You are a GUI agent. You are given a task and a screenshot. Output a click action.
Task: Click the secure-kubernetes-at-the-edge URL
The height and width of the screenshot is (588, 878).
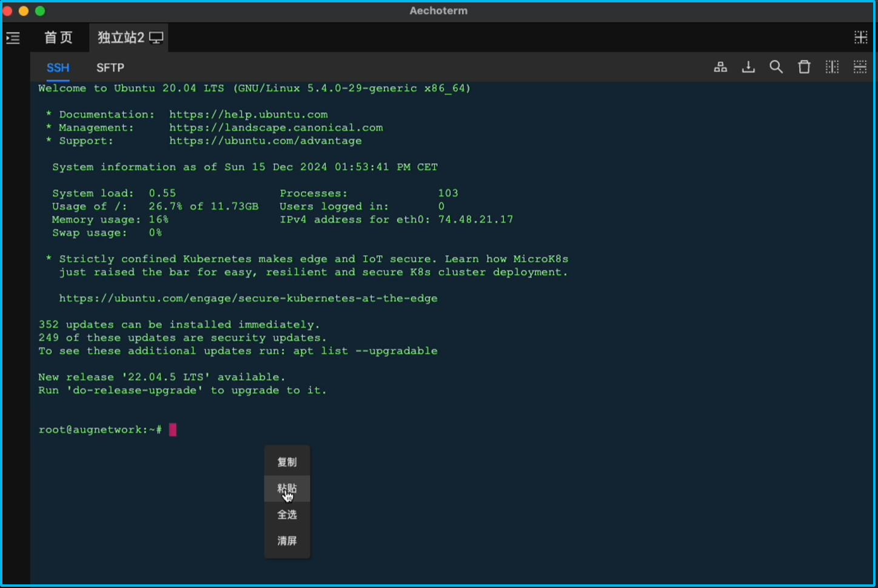click(248, 298)
